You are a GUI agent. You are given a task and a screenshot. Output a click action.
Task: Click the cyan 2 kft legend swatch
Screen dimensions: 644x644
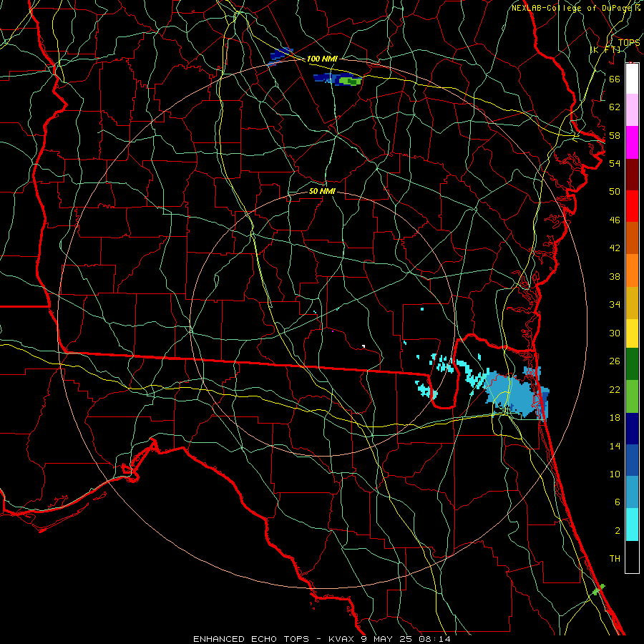pos(632,525)
